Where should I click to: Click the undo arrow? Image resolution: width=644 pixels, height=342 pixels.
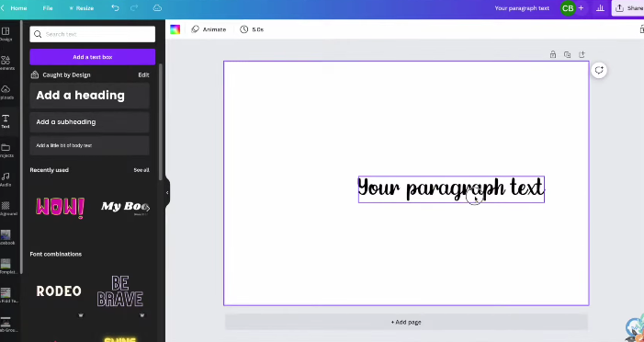[x=116, y=7]
